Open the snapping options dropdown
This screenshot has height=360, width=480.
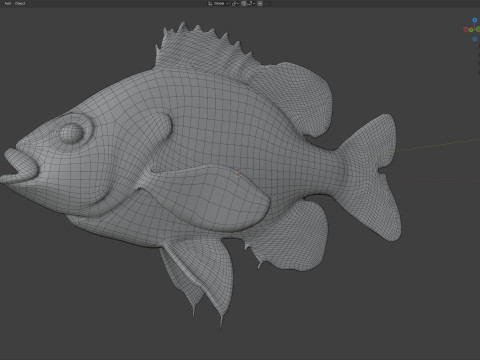click(251, 3)
